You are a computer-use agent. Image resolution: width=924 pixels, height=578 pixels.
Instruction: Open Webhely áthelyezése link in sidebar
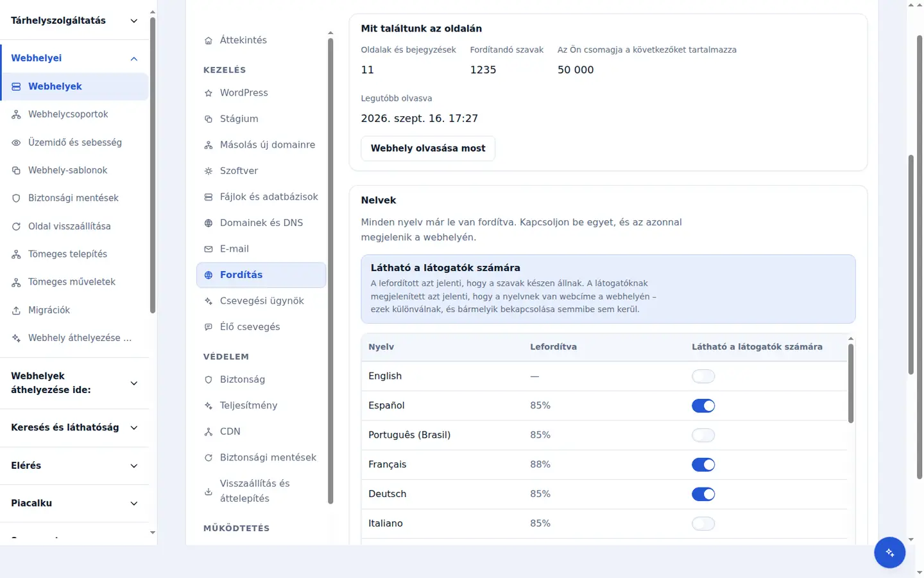click(x=74, y=338)
